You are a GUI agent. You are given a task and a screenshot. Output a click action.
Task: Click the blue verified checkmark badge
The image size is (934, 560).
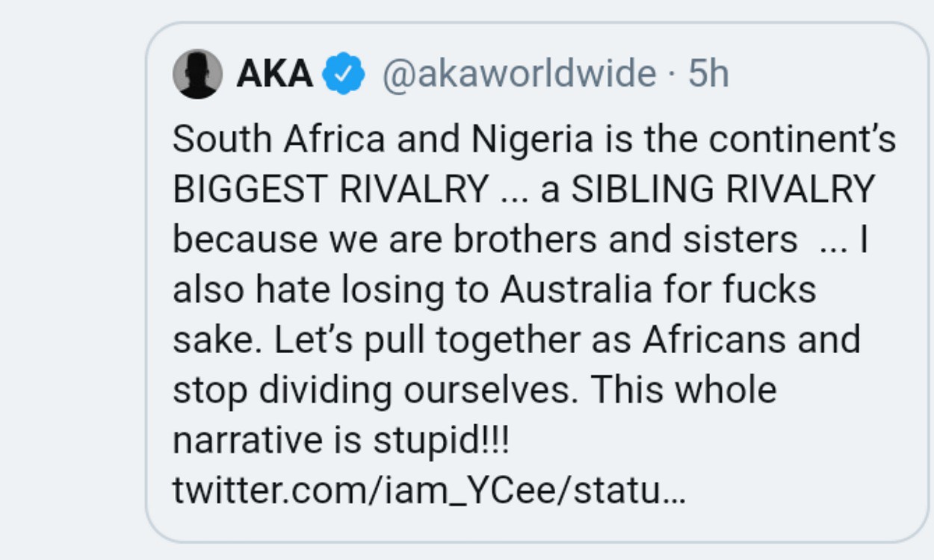click(343, 74)
